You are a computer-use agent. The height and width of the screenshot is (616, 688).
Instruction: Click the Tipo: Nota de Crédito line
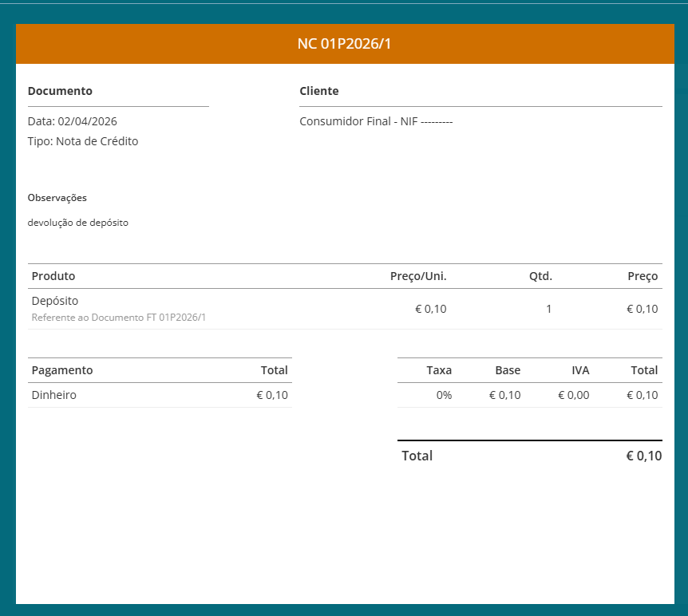point(83,141)
